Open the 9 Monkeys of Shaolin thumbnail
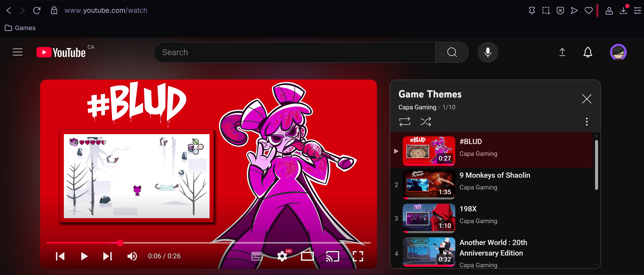Screen dimensions: 644x275 (x=429, y=185)
